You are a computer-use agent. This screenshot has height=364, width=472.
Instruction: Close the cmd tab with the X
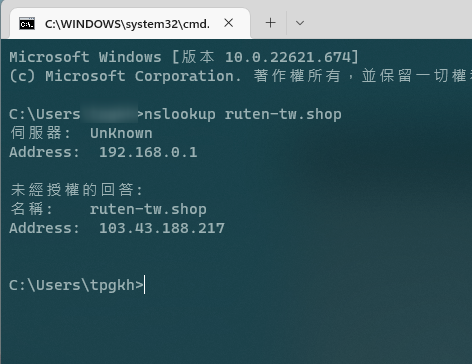(229, 23)
